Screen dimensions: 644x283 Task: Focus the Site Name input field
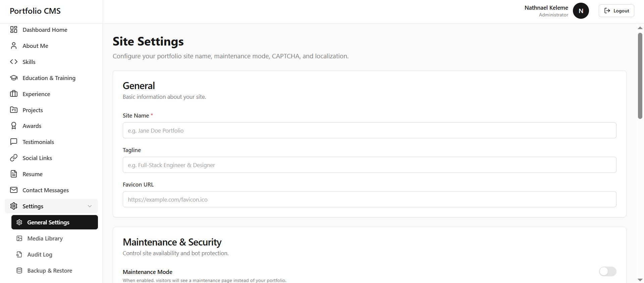click(x=369, y=130)
